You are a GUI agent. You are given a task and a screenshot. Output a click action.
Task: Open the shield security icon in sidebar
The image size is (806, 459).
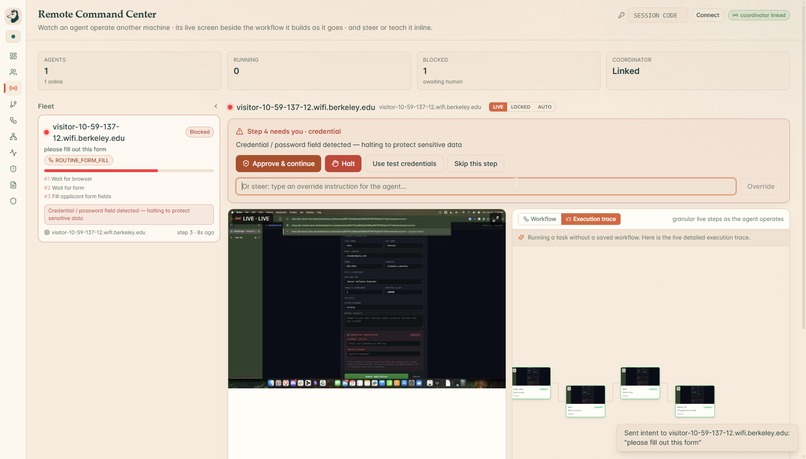(x=13, y=201)
